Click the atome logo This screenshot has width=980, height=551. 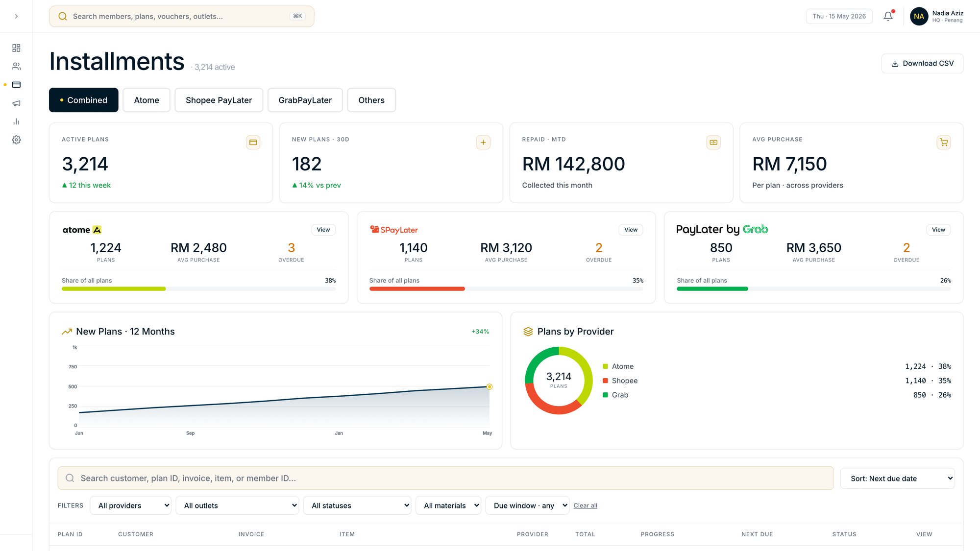[x=82, y=230]
